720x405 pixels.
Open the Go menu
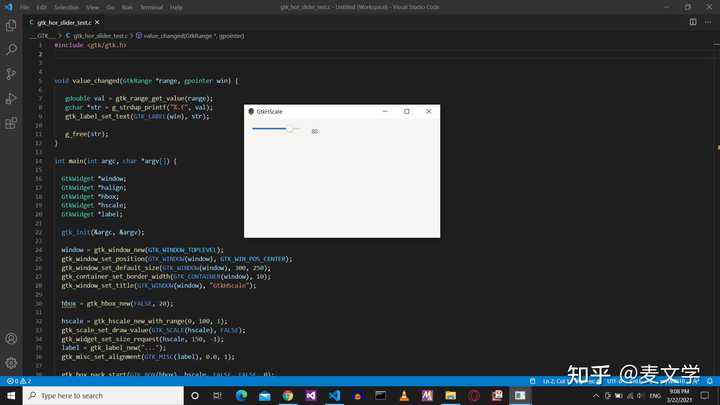pos(110,7)
